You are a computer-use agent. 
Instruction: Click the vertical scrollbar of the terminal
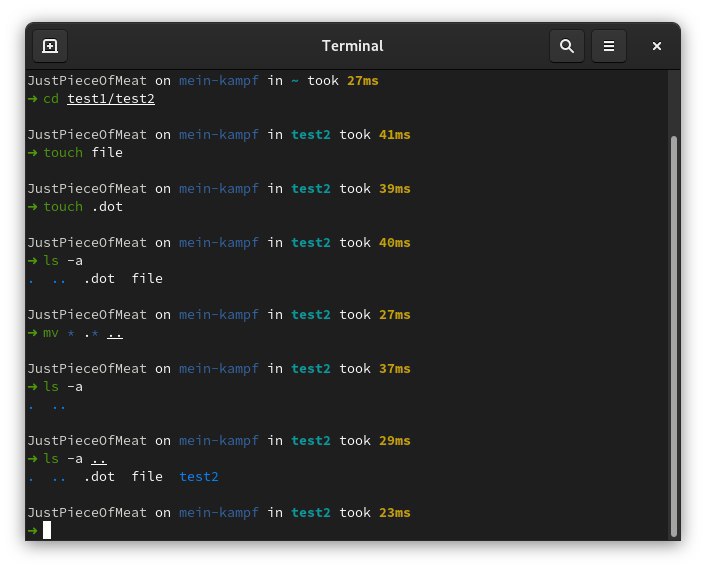tap(673, 330)
